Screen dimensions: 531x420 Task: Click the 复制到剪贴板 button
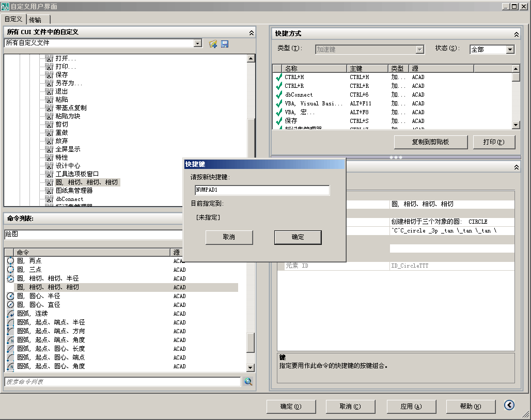click(x=430, y=142)
